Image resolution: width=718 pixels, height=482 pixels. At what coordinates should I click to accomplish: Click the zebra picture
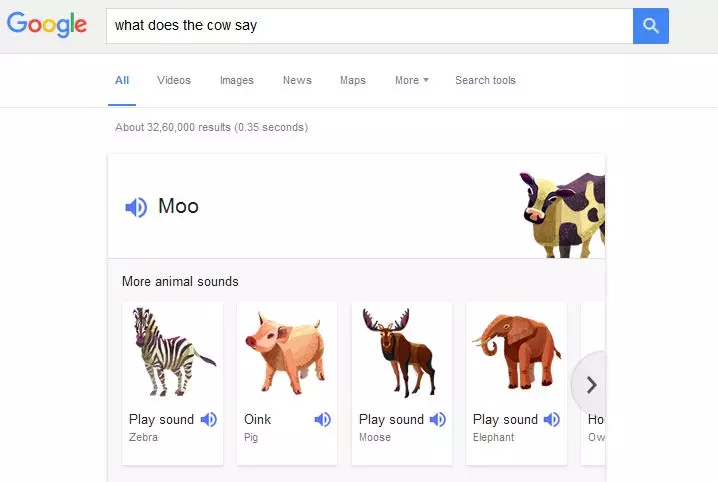172,352
